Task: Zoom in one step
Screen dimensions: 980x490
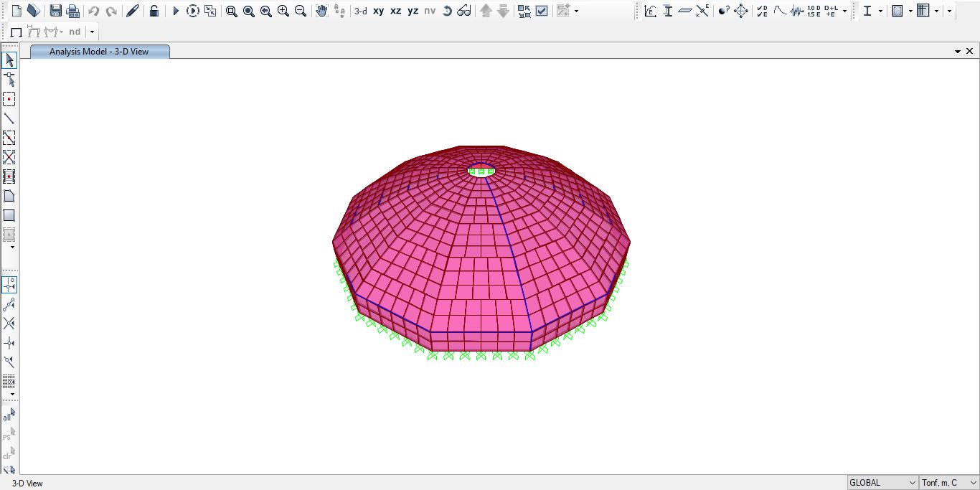Action: (x=283, y=11)
